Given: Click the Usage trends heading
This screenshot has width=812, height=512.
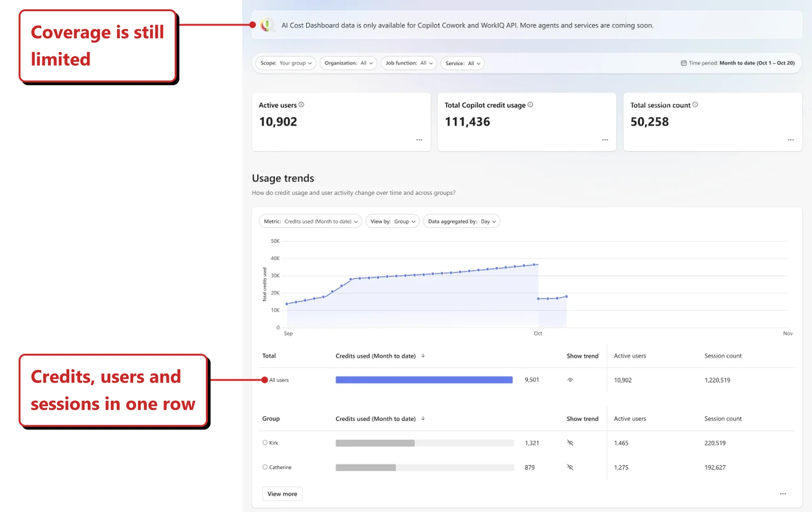Looking at the screenshot, I should (283, 178).
